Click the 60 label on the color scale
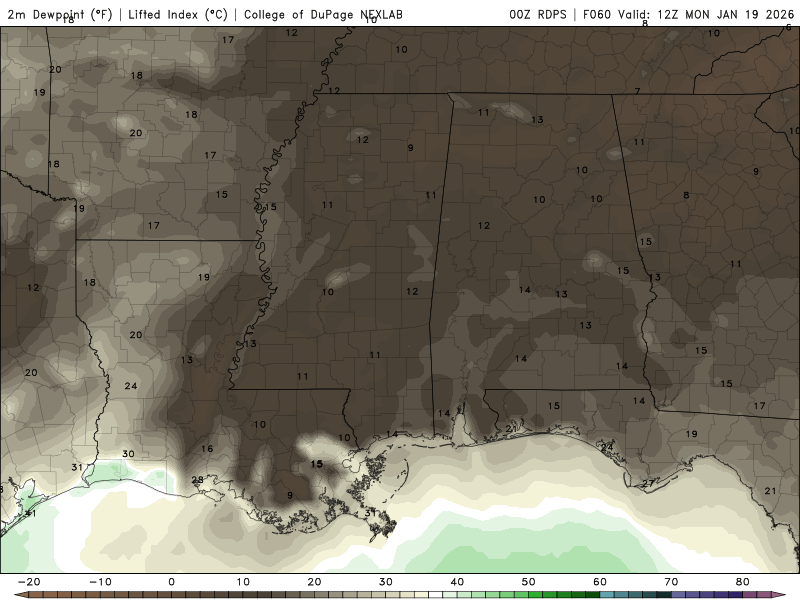 (600, 582)
